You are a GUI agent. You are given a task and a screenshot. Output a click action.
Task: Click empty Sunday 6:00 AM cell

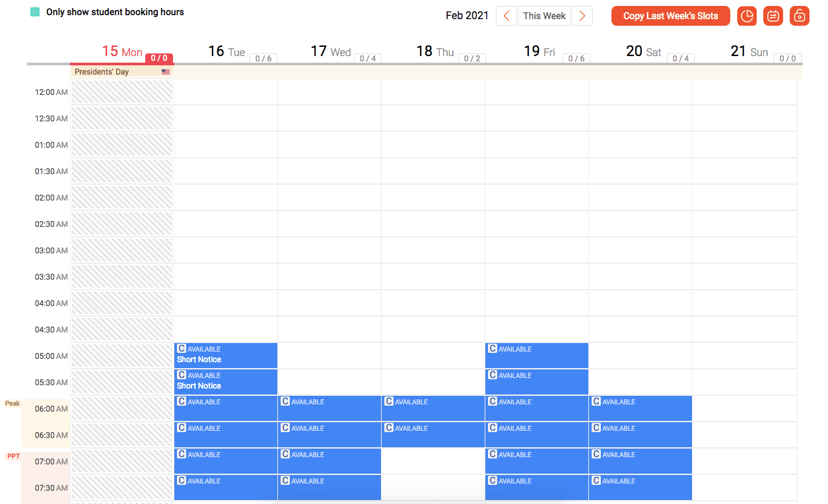(x=744, y=408)
